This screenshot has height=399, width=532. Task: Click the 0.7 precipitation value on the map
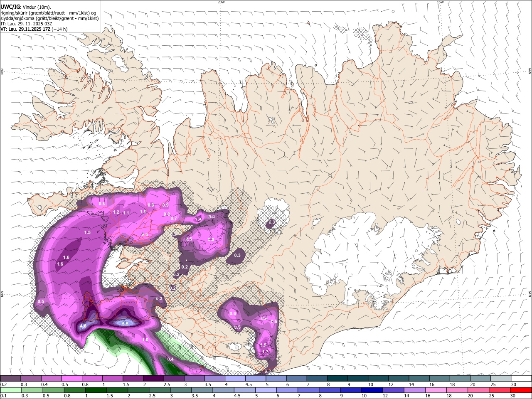point(174,218)
